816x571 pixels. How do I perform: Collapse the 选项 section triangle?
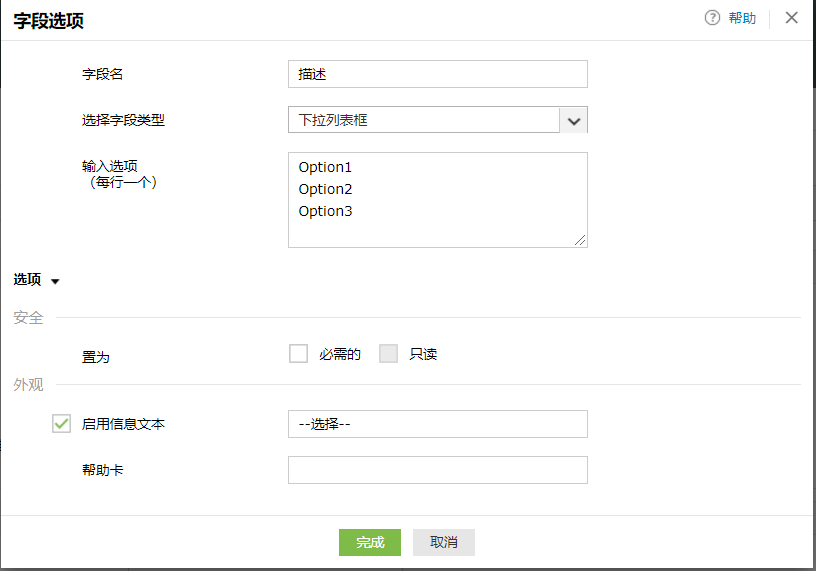coord(55,281)
